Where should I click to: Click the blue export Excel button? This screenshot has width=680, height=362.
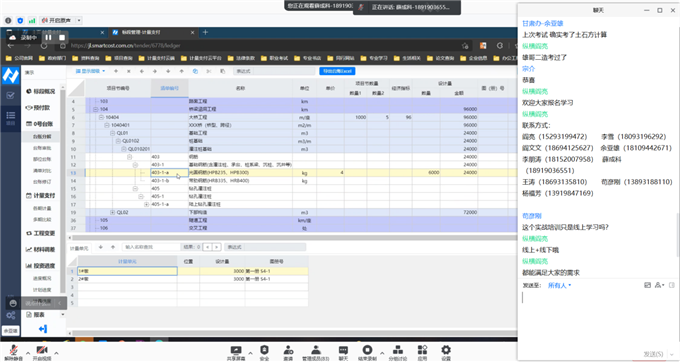coord(337,71)
